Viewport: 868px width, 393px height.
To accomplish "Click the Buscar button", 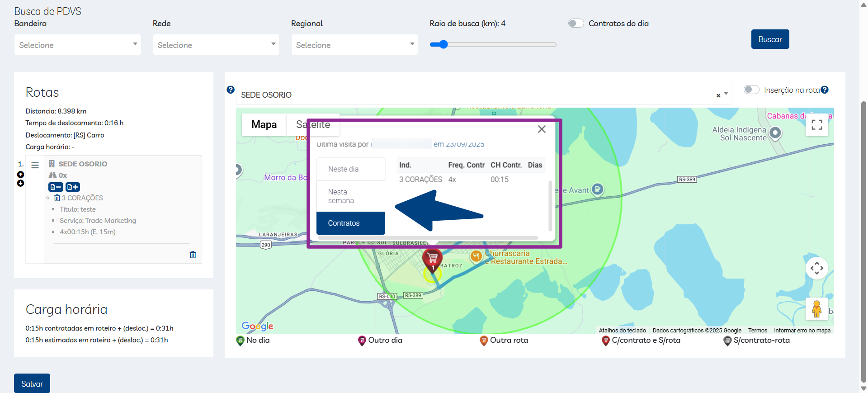I will [770, 39].
